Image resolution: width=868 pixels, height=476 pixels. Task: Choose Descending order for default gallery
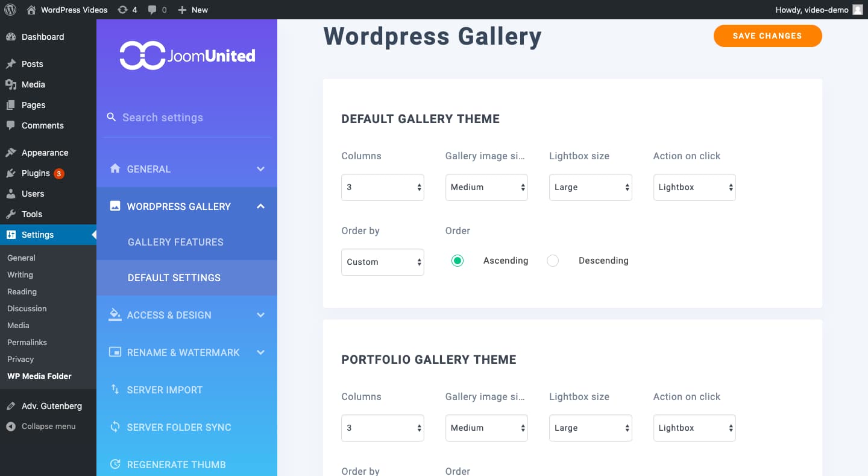pos(553,260)
